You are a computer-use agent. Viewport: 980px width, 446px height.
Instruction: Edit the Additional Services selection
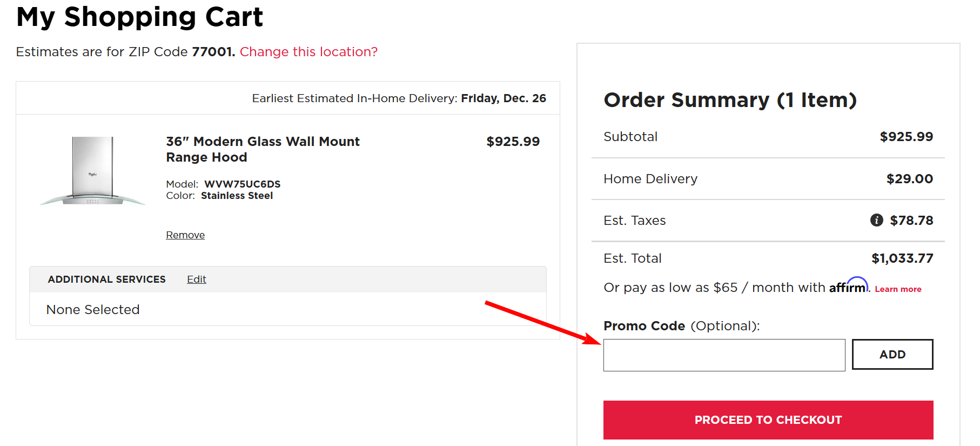point(196,279)
